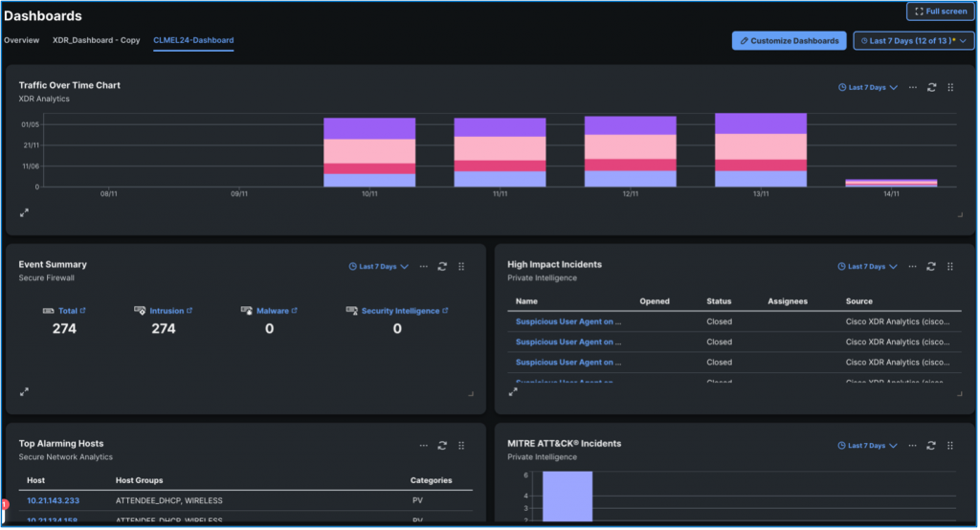Open host 10.21.143.233 details
980x530 pixels.
[53, 500]
